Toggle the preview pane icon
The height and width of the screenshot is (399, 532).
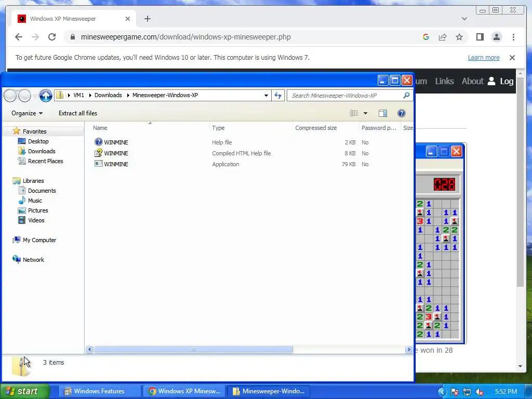point(383,113)
